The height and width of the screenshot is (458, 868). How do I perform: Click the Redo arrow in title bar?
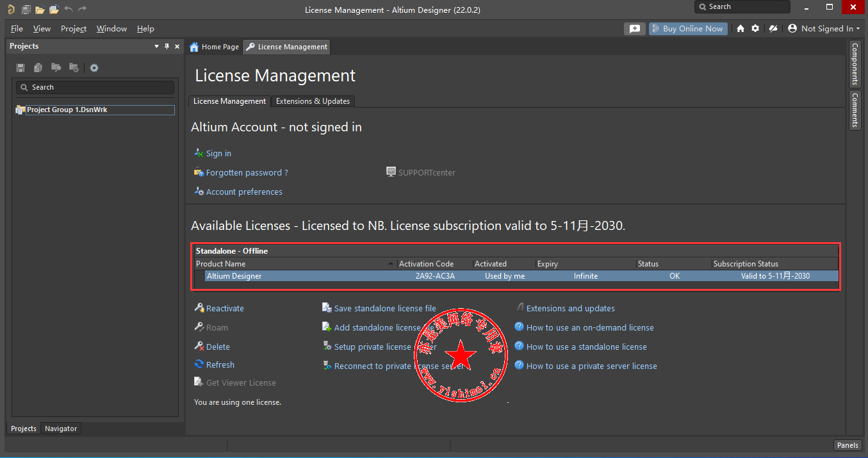(83, 10)
